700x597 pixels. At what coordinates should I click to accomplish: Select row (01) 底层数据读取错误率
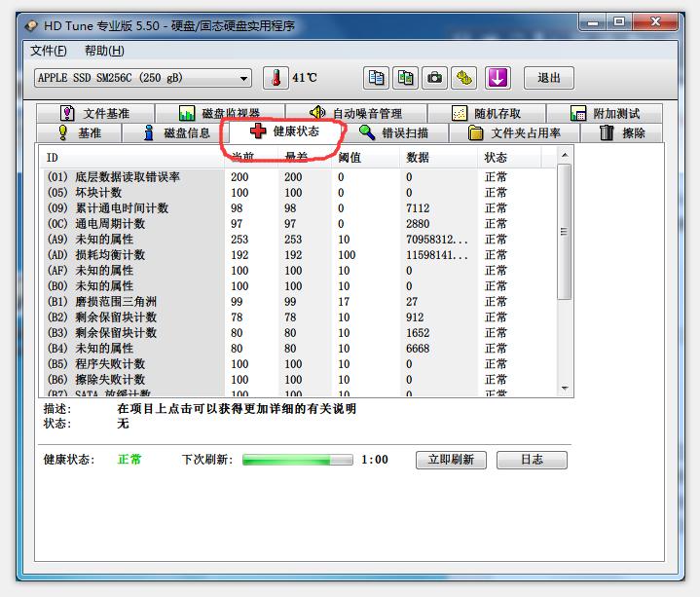[299, 177]
